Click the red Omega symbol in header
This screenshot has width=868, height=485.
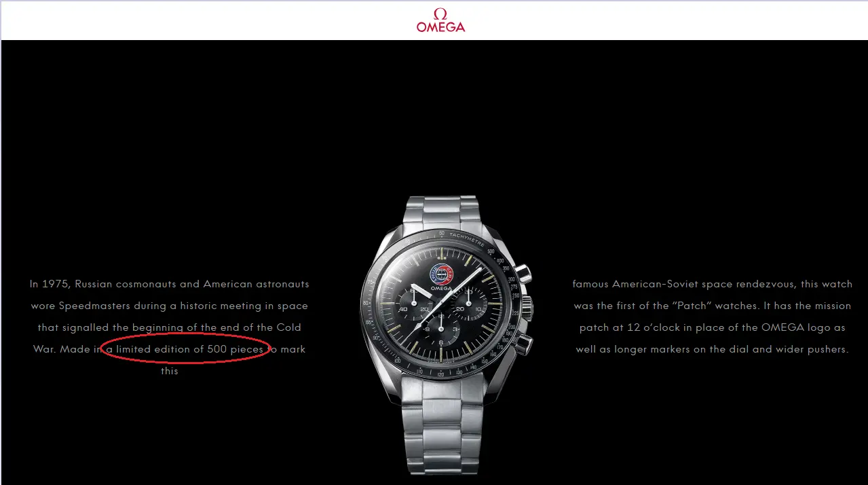[440, 14]
